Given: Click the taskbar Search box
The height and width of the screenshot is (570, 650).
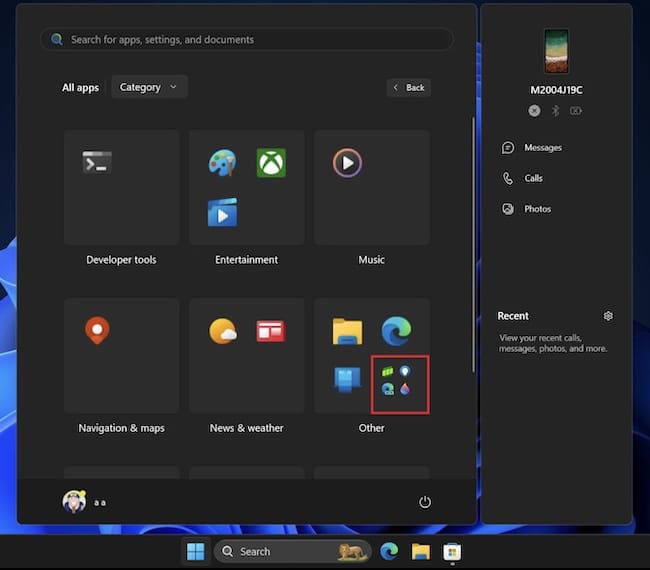Looking at the screenshot, I should click(x=293, y=551).
